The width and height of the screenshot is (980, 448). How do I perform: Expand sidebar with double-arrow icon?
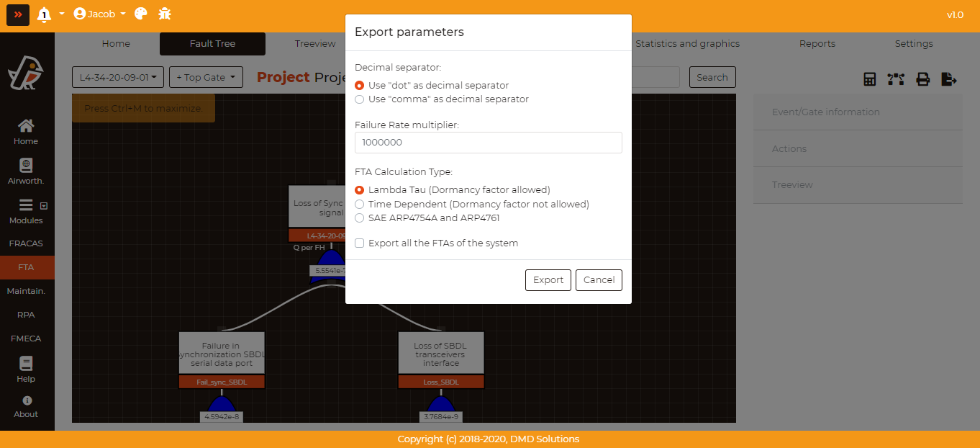(x=18, y=14)
